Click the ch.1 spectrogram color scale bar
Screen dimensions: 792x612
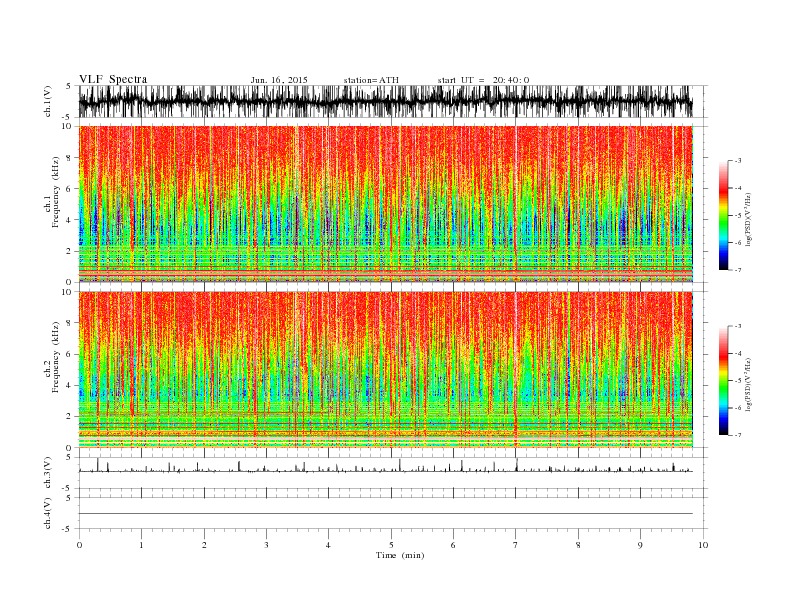click(723, 215)
